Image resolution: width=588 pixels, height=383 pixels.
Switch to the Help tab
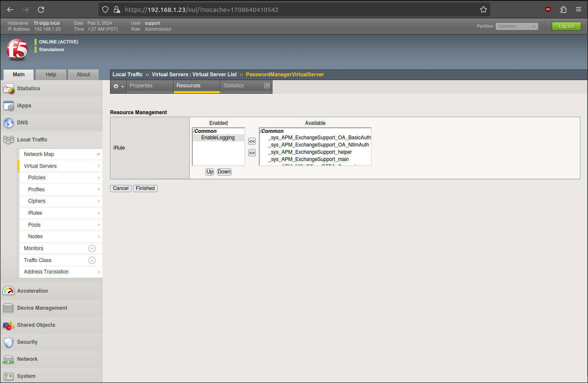coord(51,75)
